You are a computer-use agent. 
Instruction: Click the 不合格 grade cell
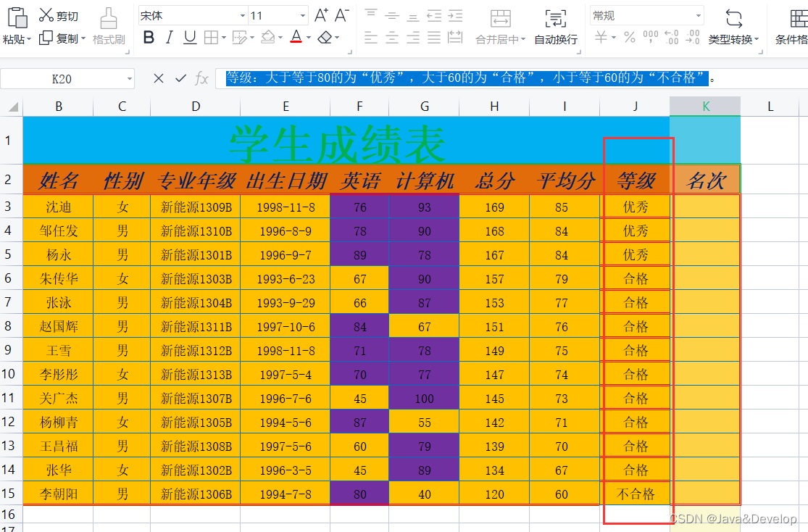(x=636, y=494)
